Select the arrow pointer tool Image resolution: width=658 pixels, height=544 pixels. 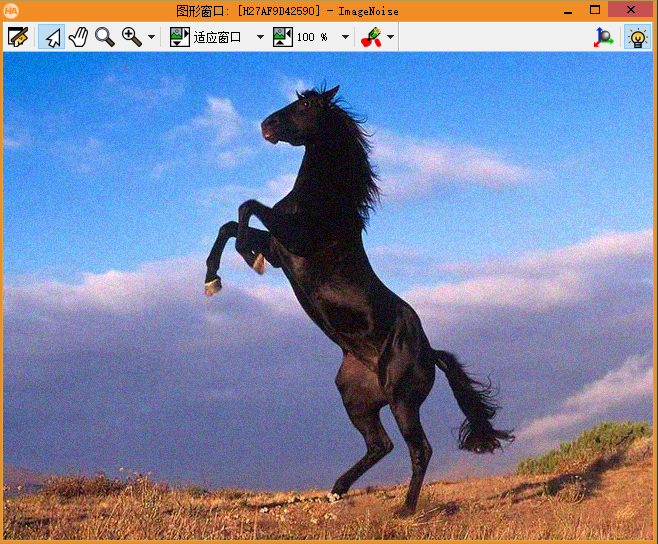click(x=52, y=37)
